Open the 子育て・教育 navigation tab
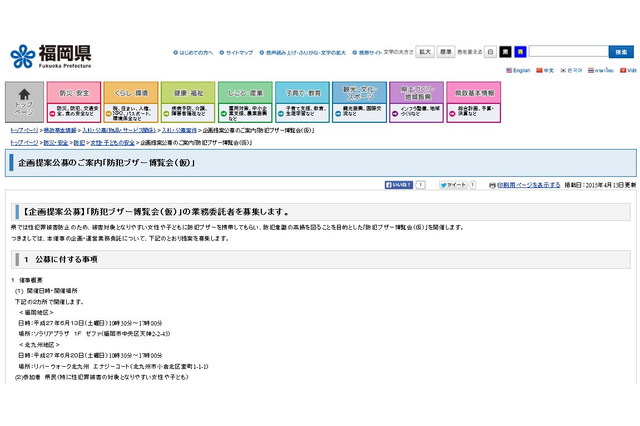Viewport: 640px width, 426px height. pyautogui.click(x=302, y=93)
